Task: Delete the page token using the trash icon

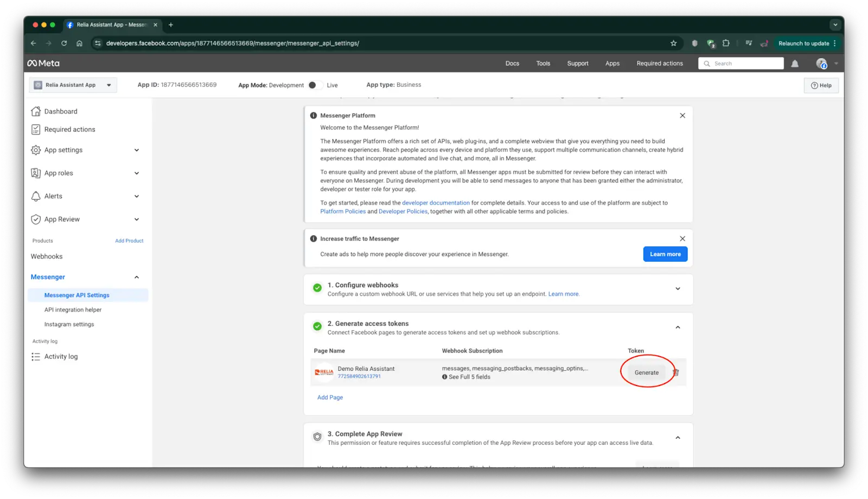Action: (675, 372)
